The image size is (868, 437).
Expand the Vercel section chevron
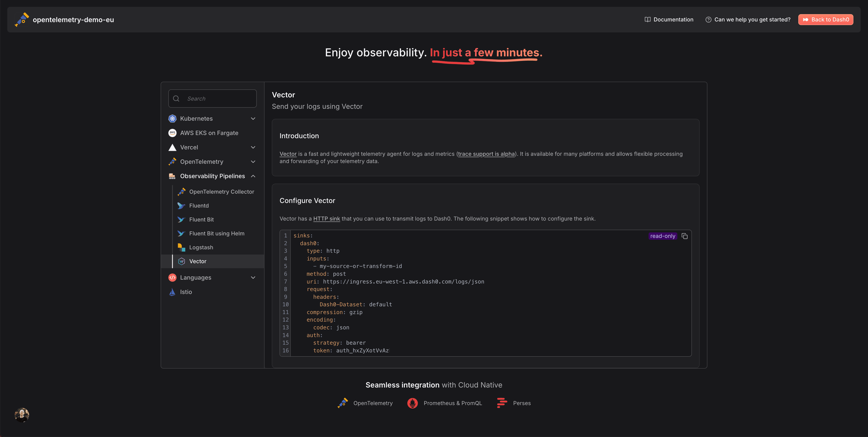point(253,147)
